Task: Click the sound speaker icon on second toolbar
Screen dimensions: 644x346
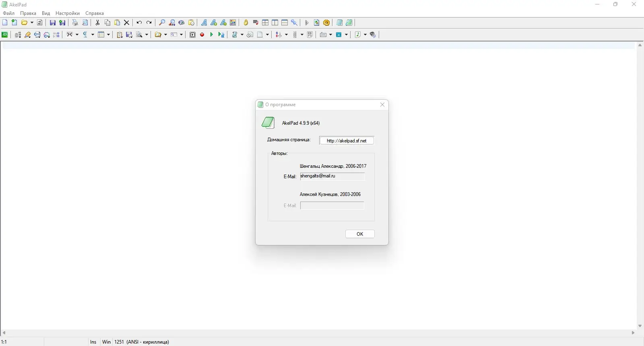Action: coord(373,35)
